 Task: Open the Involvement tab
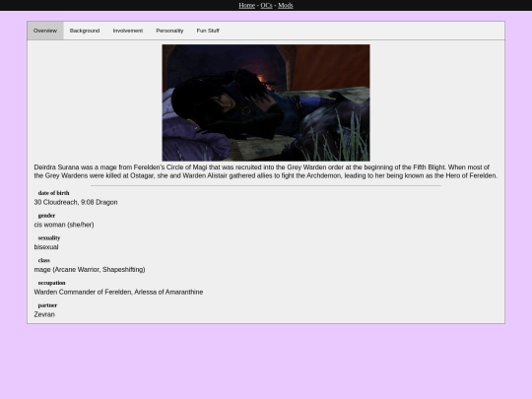pyautogui.click(x=128, y=31)
